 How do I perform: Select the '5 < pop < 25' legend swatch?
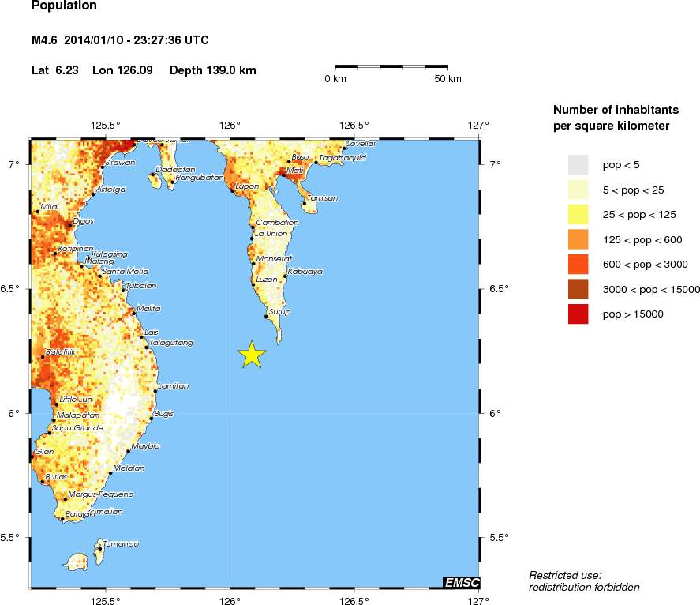578,190
